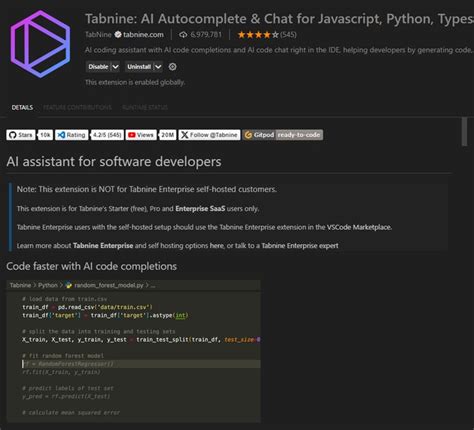Expand the Uninstall dropdown arrow
The height and width of the screenshot is (430, 474).
[158, 67]
